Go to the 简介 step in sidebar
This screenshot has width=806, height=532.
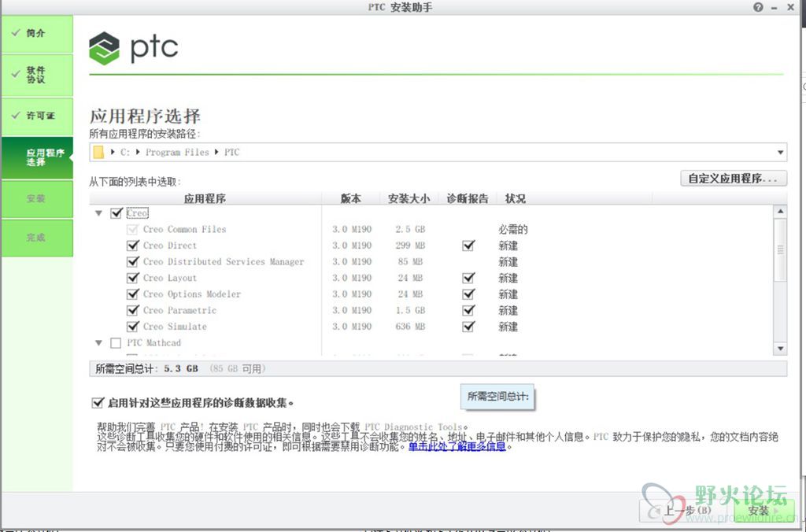[x=37, y=33]
